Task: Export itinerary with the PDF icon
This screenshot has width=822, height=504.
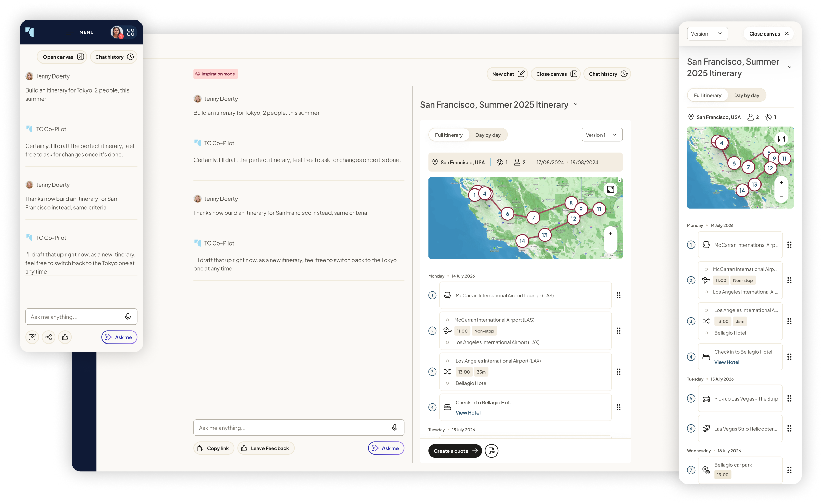Action: [491, 451]
